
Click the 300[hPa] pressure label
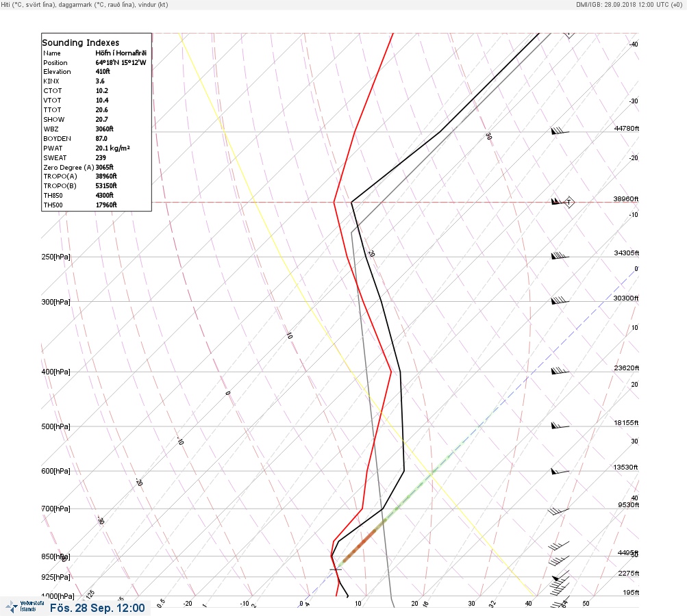(55, 302)
